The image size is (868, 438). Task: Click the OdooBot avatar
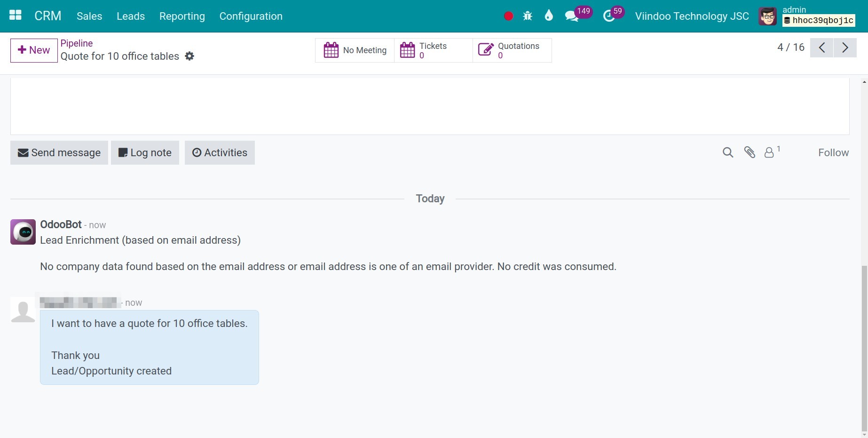point(23,232)
